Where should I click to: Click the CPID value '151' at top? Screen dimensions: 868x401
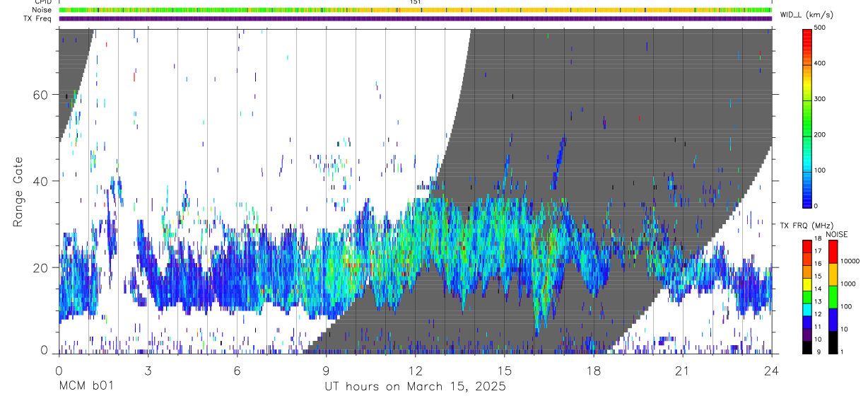click(416, 2)
